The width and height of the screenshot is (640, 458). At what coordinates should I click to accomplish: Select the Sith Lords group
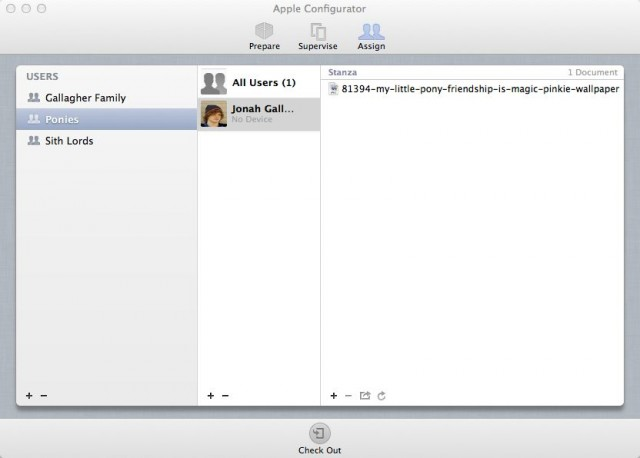(69, 141)
